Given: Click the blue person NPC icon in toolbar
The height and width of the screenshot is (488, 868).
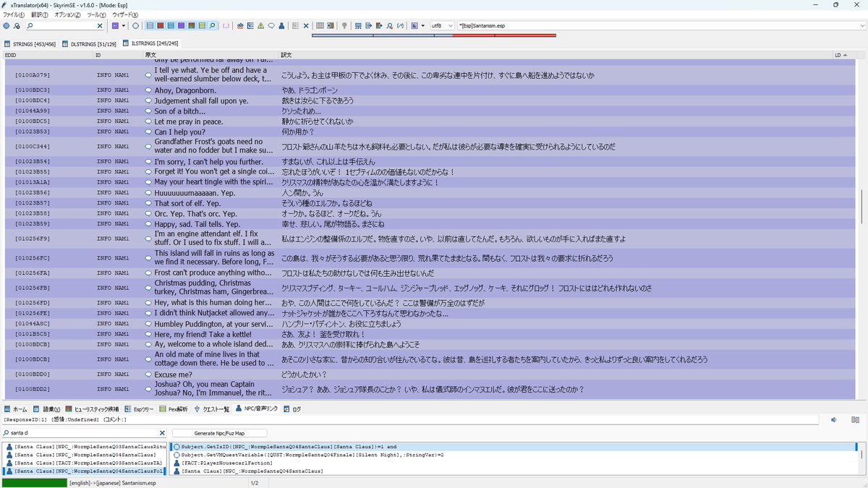Looking at the screenshot, I should (x=281, y=25).
